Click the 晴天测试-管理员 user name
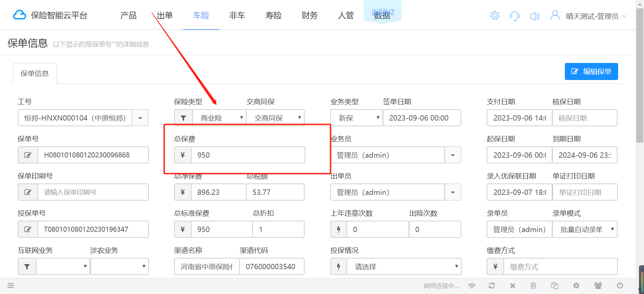This screenshot has width=644, height=294. pos(592,16)
